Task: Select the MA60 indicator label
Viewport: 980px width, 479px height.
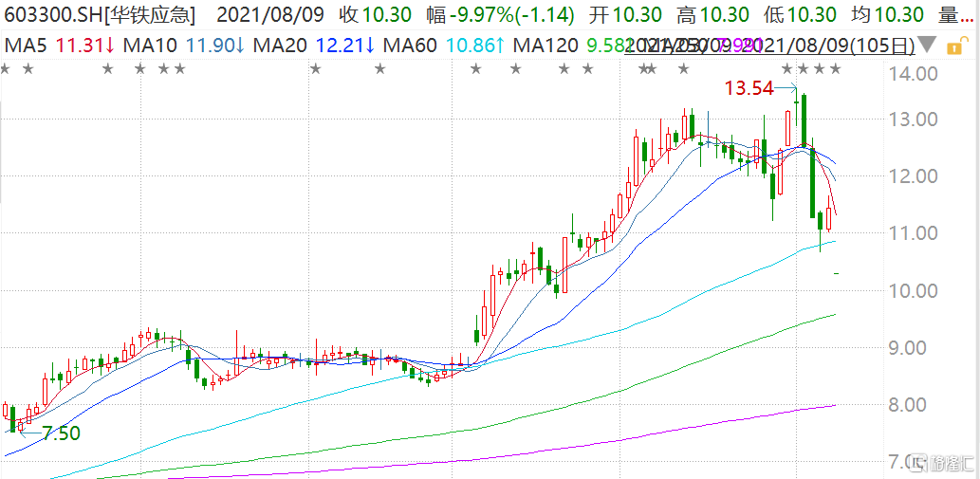Action: [410, 46]
